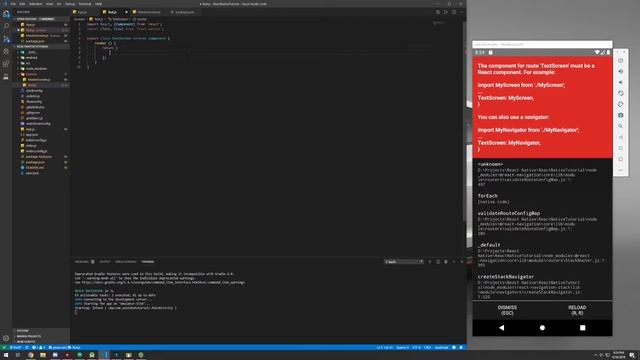
Task: Open File Explorer from the Windows taskbar
Action: pyautogui.click(x=43, y=355)
